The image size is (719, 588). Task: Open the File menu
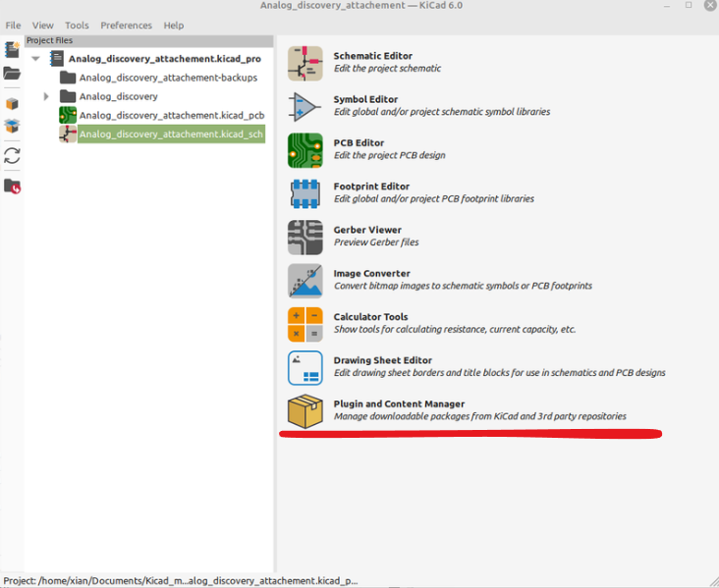[13, 26]
